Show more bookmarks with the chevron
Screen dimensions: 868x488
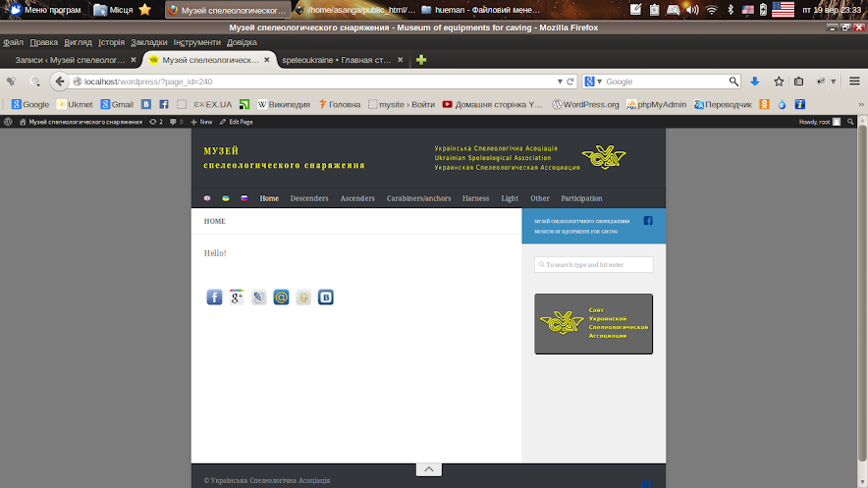(x=861, y=104)
